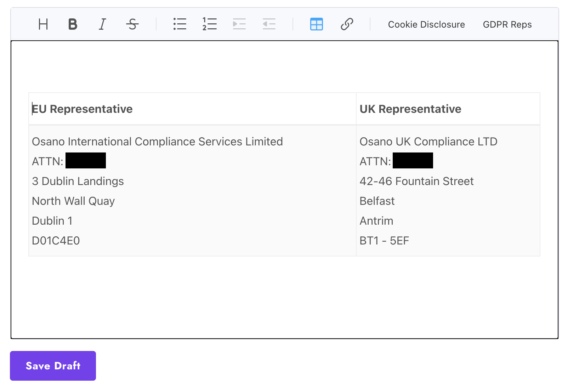Decrease list indent
This screenshot has width=568, height=392.
click(269, 24)
